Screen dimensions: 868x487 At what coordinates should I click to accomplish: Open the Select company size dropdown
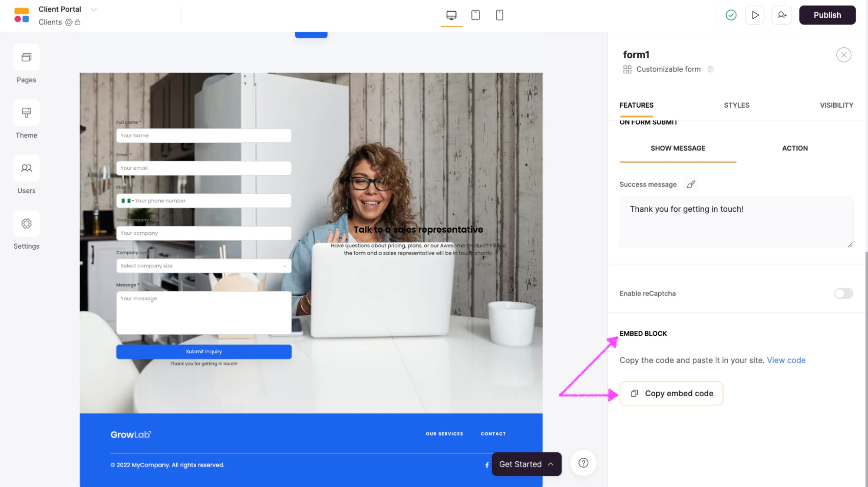[x=204, y=266]
